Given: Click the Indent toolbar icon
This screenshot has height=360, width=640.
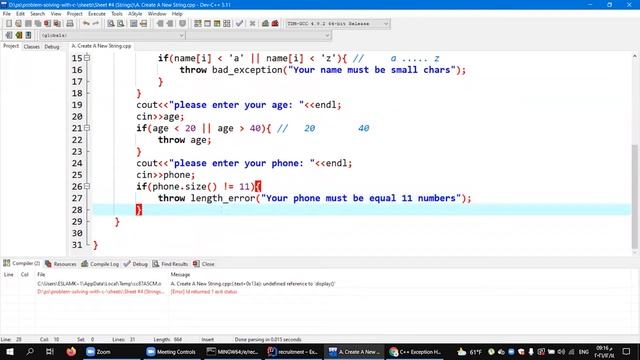Looking at the screenshot, I should [160, 24].
